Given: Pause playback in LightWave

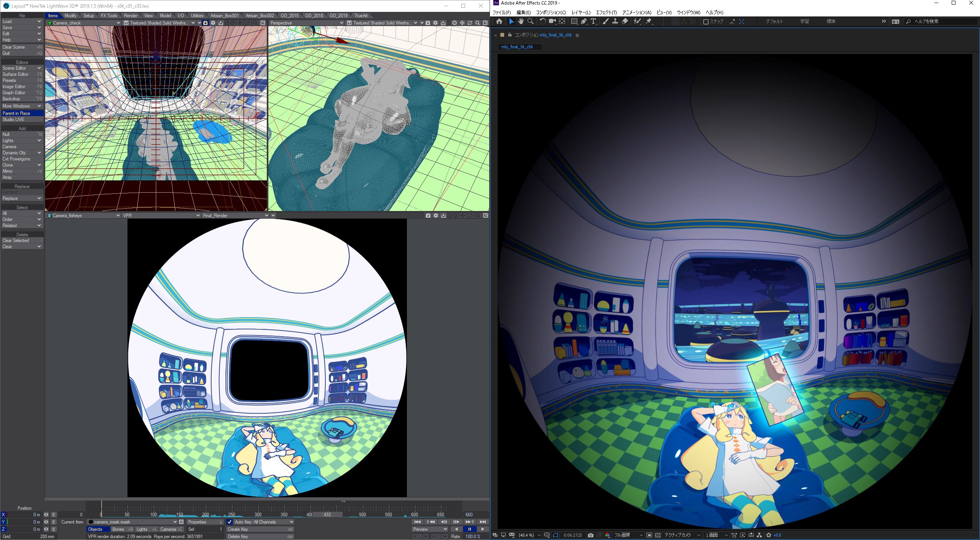Looking at the screenshot, I should pyautogui.click(x=469, y=529).
